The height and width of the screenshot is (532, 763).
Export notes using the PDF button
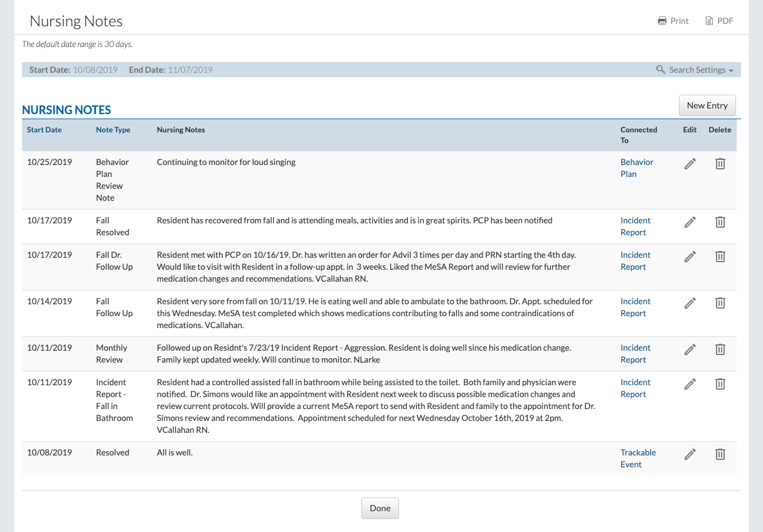click(719, 21)
